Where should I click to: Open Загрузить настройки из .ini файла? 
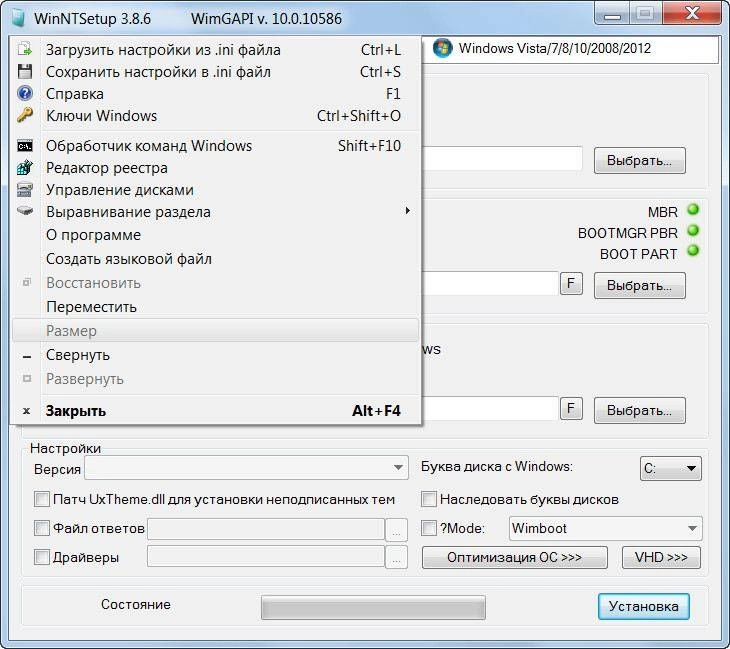click(x=216, y=50)
